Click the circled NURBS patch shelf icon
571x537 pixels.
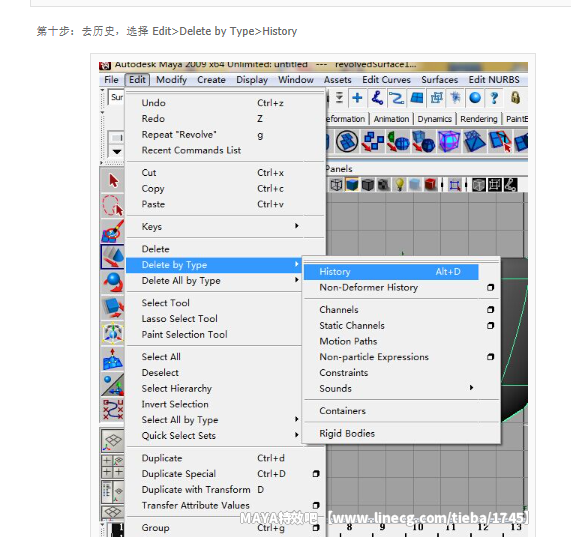tap(347, 141)
